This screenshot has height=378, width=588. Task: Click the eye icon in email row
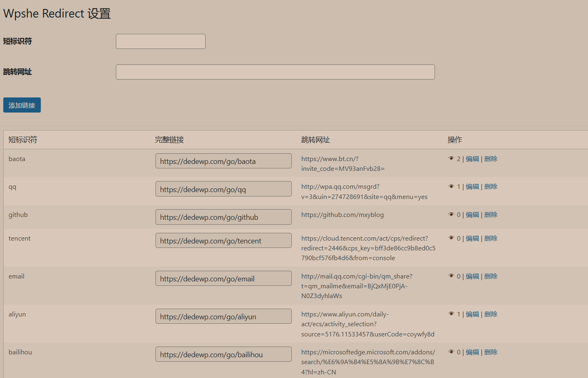[451, 276]
